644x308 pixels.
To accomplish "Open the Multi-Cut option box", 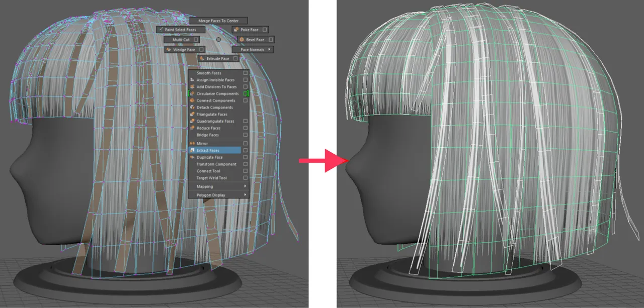I will pos(196,40).
